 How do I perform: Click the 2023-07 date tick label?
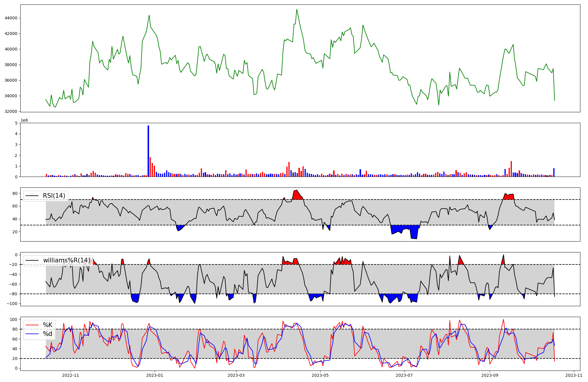click(404, 375)
